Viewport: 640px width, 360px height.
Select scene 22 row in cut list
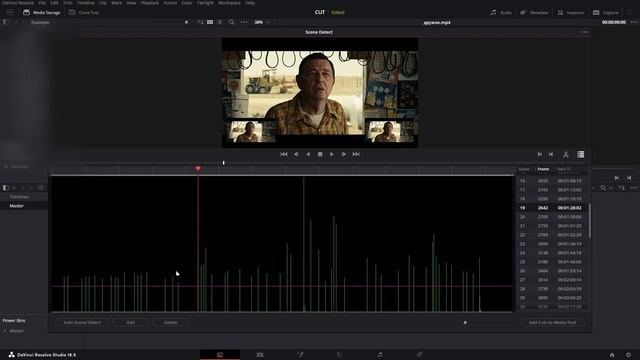pyautogui.click(x=552, y=235)
